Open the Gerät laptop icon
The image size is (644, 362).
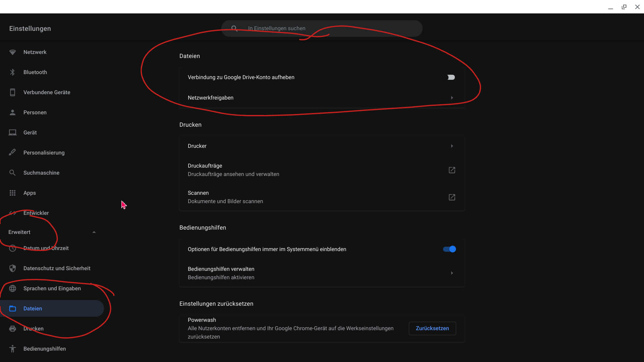pyautogui.click(x=12, y=133)
